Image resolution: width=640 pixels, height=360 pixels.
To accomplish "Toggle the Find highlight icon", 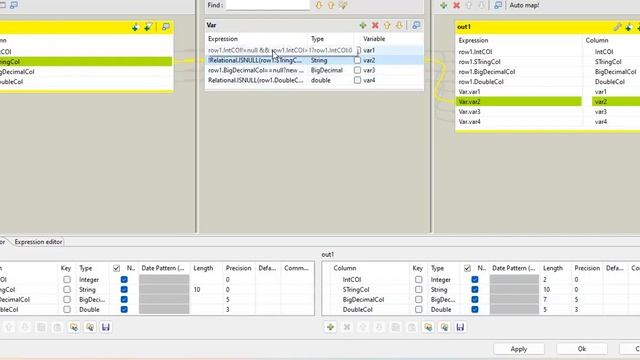I will click(343, 5).
